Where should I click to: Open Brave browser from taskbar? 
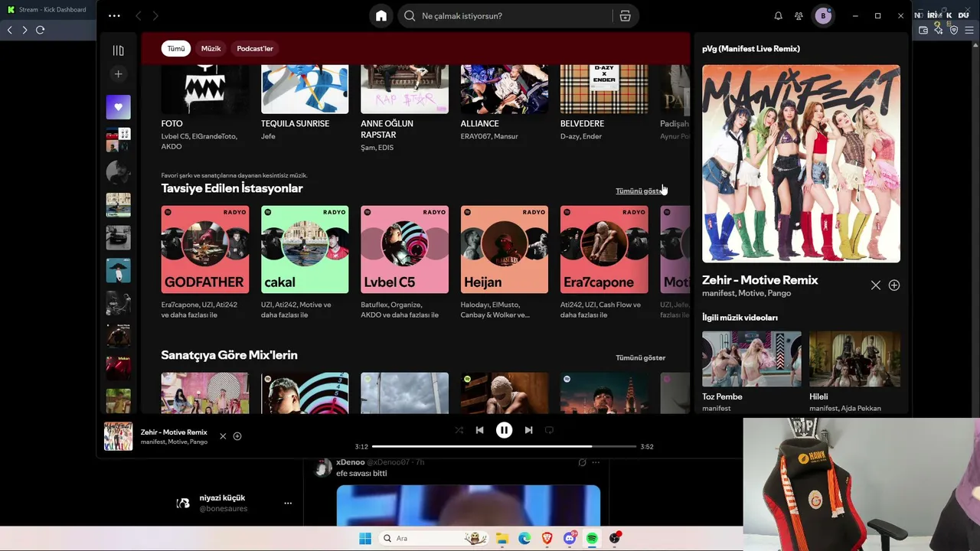tap(547, 539)
